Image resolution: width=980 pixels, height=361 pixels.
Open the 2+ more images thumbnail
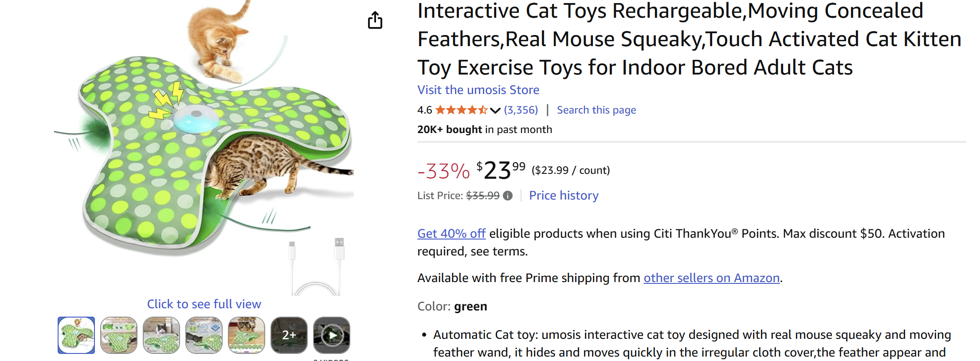coord(289,335)
